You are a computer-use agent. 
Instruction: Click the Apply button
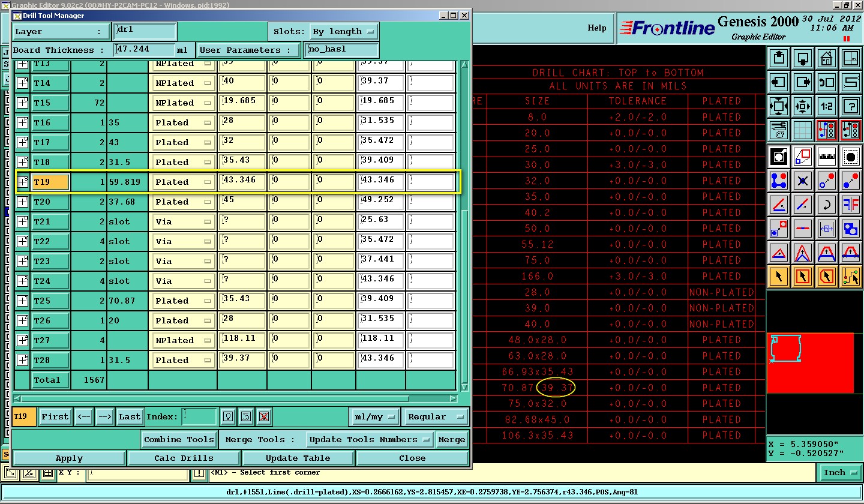pos(69,458)
